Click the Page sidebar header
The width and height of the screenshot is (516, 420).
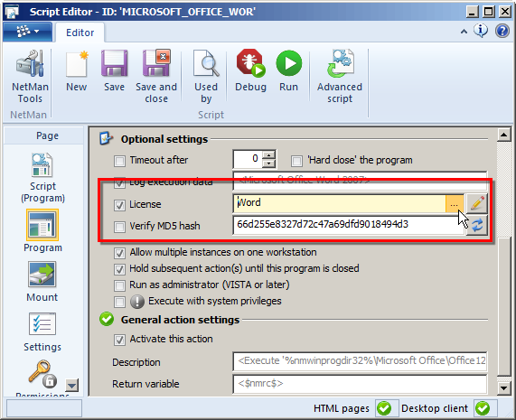click(x=43, y=135)
